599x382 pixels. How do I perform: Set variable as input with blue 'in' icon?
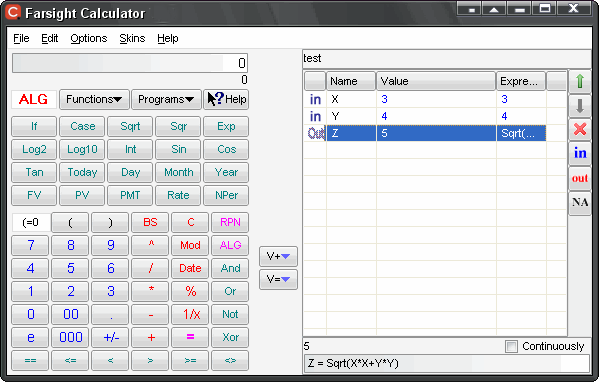pyautogui.click(x=580, y=154)
